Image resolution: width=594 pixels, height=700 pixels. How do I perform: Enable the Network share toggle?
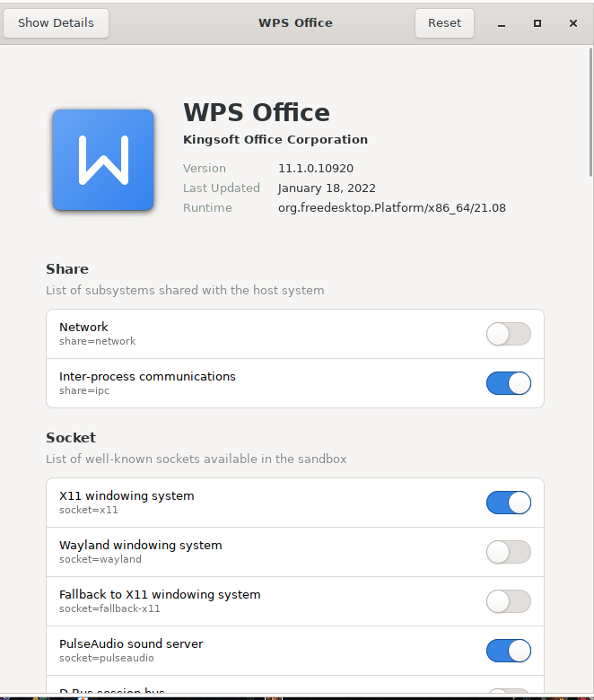509,334
